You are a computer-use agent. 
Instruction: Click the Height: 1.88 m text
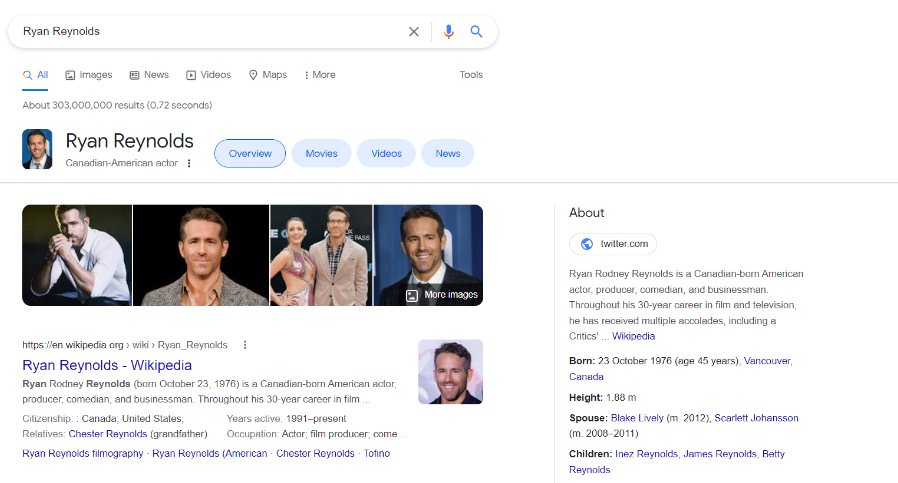(x=602, y=398)
